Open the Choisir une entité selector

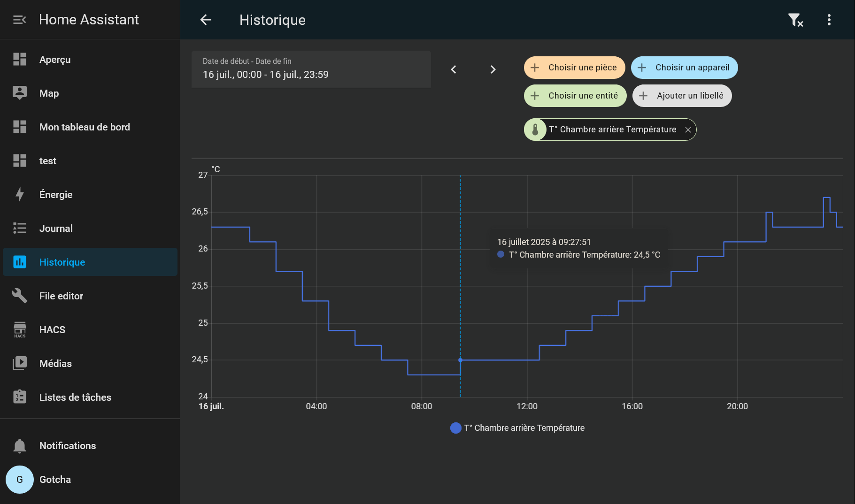575,96
